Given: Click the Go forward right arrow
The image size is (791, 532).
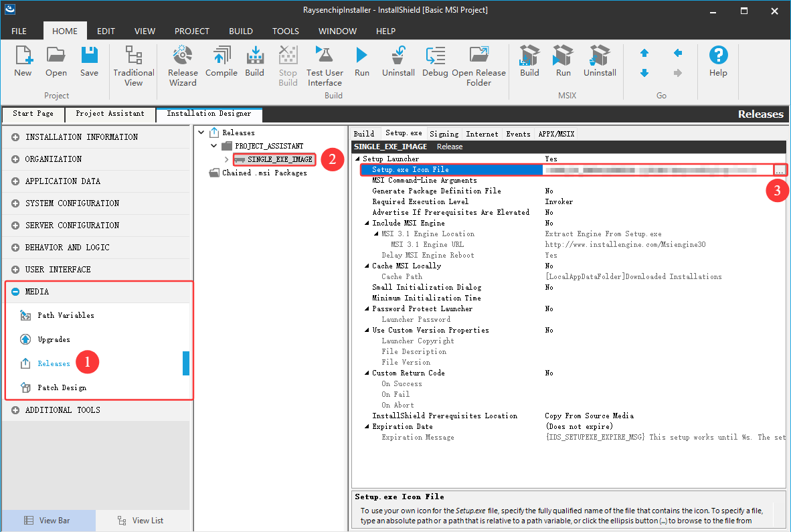Looking at the screenshot, I should click(x=677, y=73).
